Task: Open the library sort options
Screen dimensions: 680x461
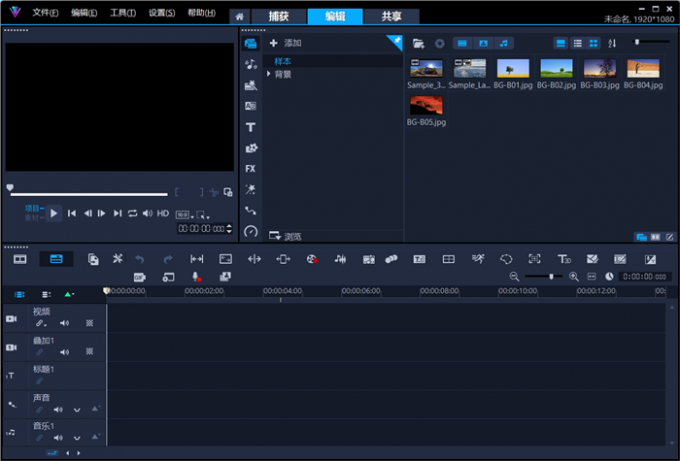Action: (x=612, y=43)
